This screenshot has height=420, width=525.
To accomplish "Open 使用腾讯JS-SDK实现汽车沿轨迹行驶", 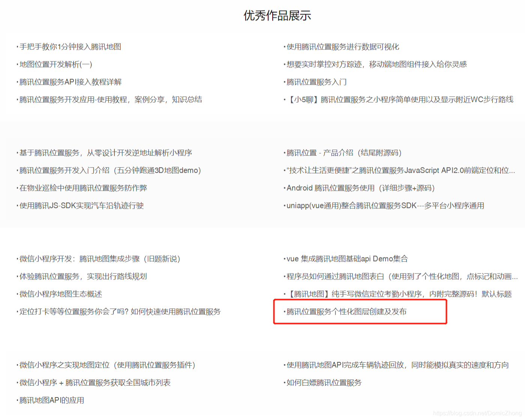I will pos(82,206).
